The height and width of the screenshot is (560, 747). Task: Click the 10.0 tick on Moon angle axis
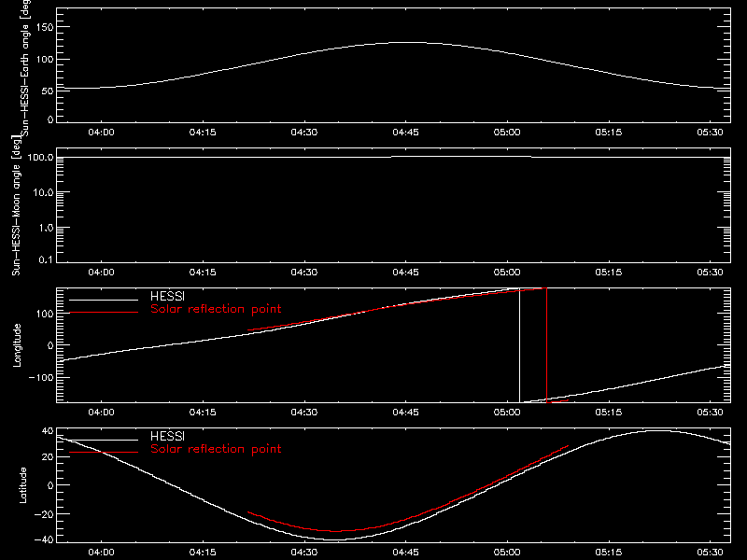[43, 192]
